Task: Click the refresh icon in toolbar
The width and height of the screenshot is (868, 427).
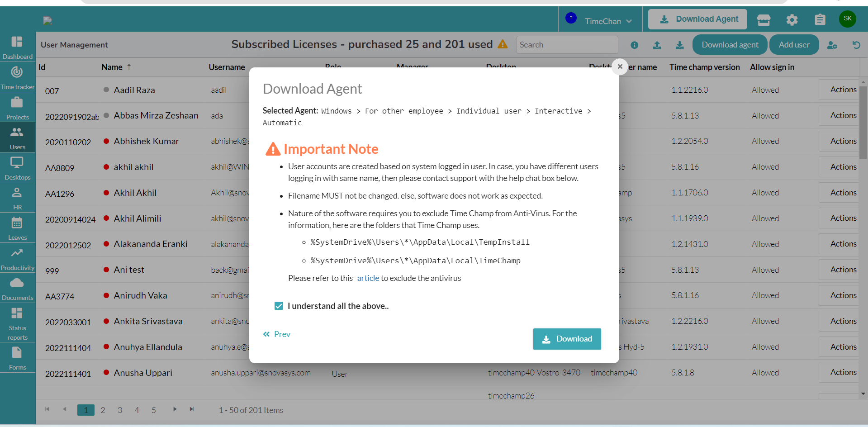Action: point(856,45)
